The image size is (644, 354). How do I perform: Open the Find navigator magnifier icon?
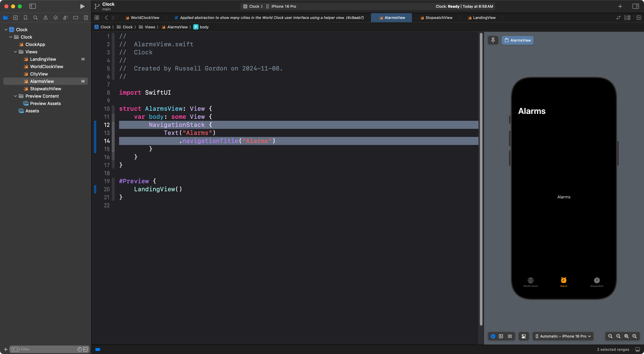pos(36,17)
